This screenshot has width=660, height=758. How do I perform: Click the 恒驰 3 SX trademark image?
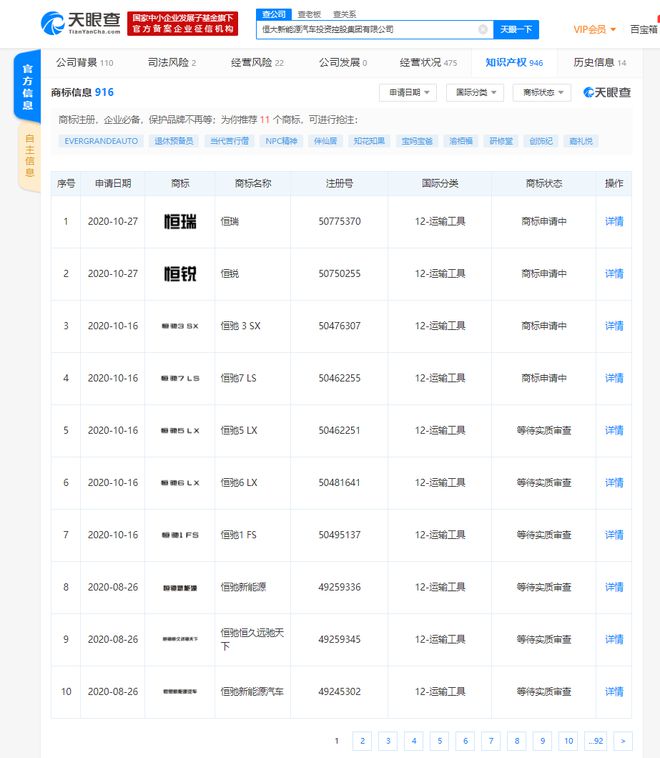[x=181, y=326]
